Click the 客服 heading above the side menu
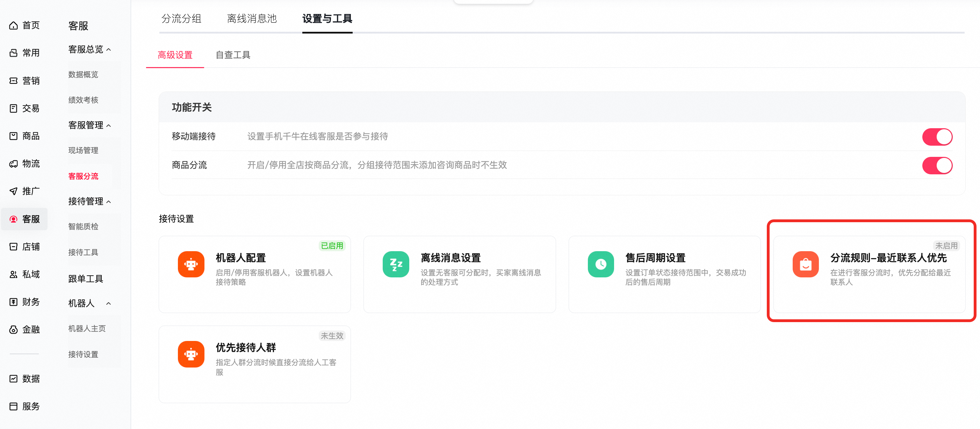The width and height of the screenshot is (980, 429). (x=78, y=26)
